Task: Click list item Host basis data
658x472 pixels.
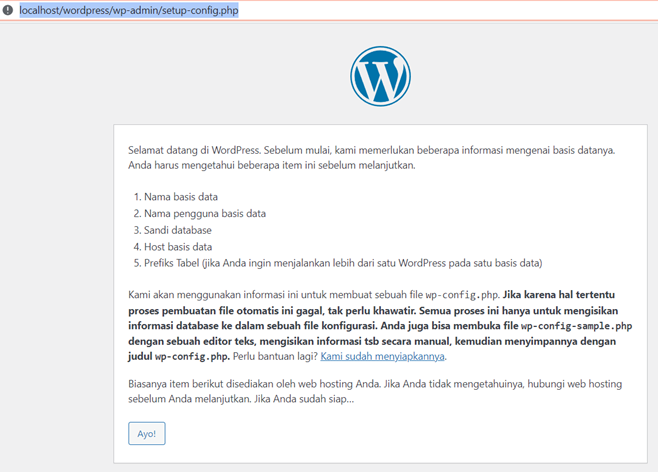Action: pos(177,246)
